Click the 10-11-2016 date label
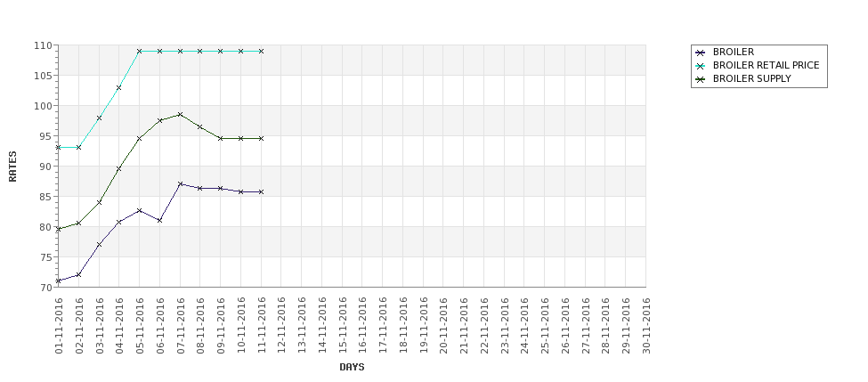 coord(240,326)
